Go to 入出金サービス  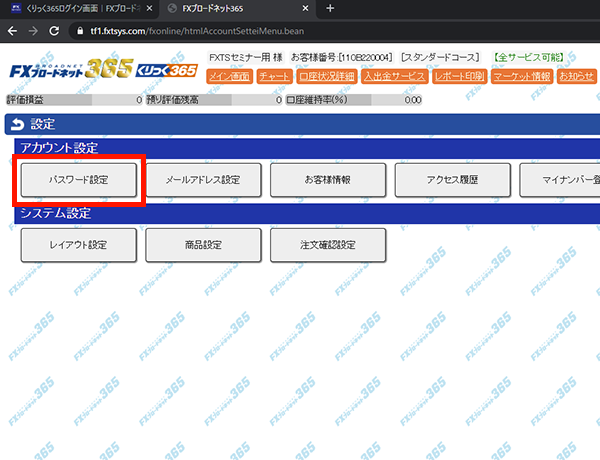click(x=394, y=76)
